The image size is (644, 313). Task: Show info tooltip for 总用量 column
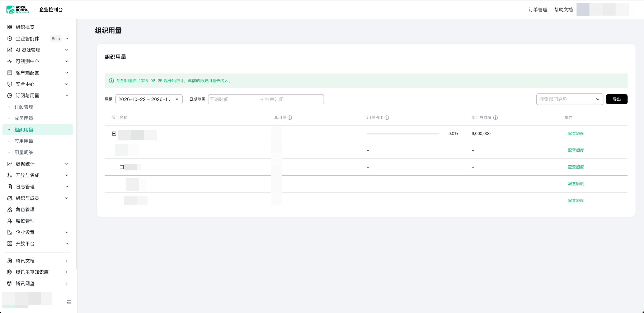point(290,118)
